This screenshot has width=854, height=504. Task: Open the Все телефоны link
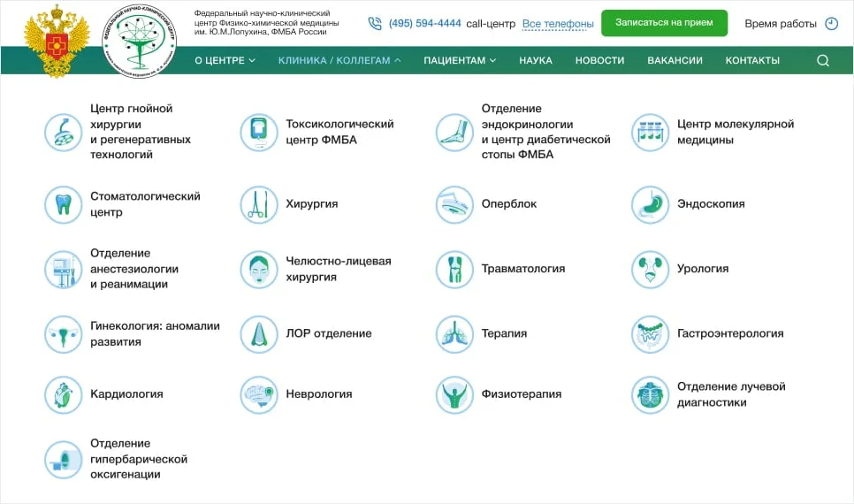pos(558,24)
